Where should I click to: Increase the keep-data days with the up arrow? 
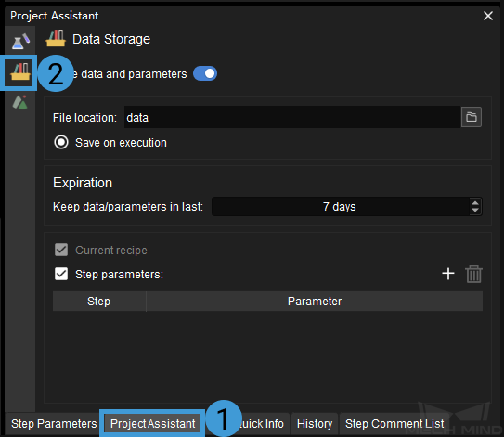tap(474, 202)
